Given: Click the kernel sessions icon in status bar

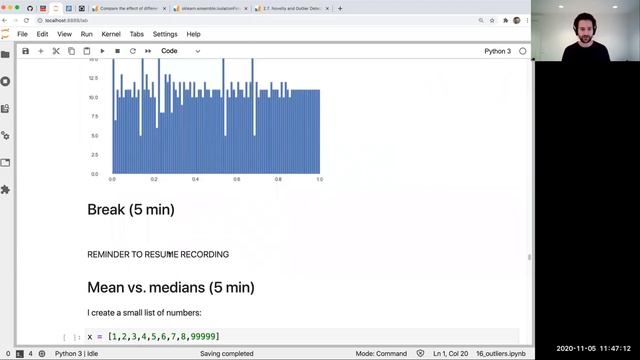Looking at the screenshot, I should point(42,354).
